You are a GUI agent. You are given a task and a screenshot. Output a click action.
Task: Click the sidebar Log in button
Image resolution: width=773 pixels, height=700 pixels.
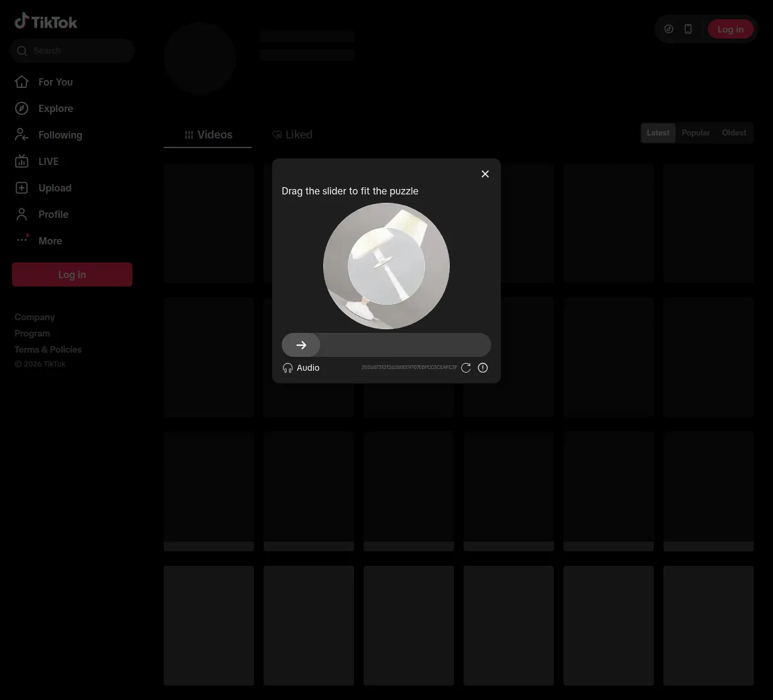[x=72, y=274]
